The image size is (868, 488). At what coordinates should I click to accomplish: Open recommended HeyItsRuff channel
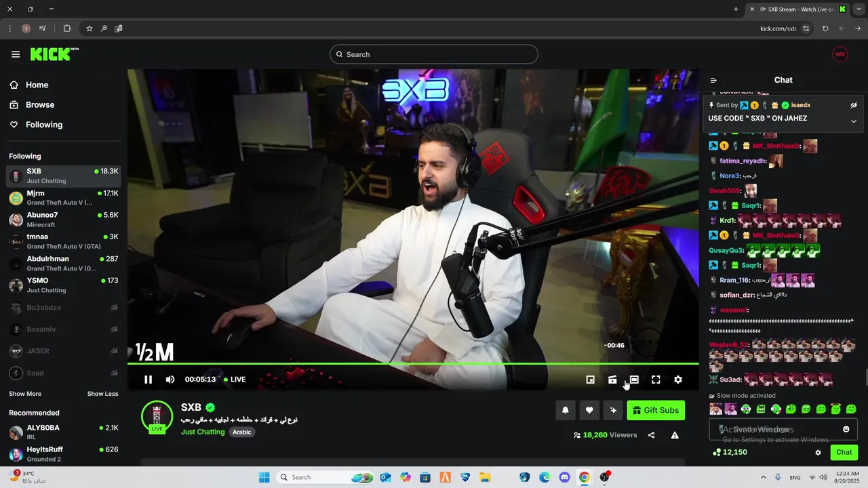coord(64,454)
